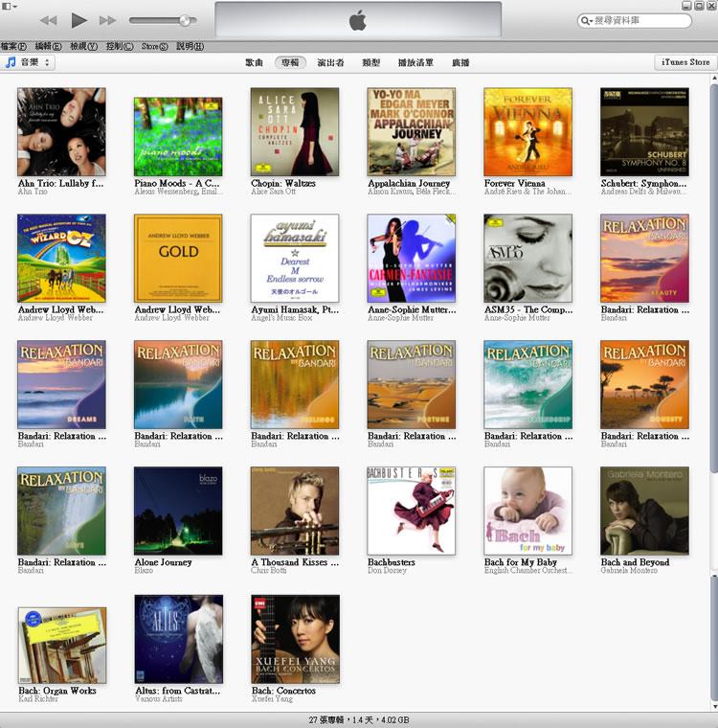Switch to the 播放清單 tab
The width and height of the screenshot is (718, 728).
point(415,62)
